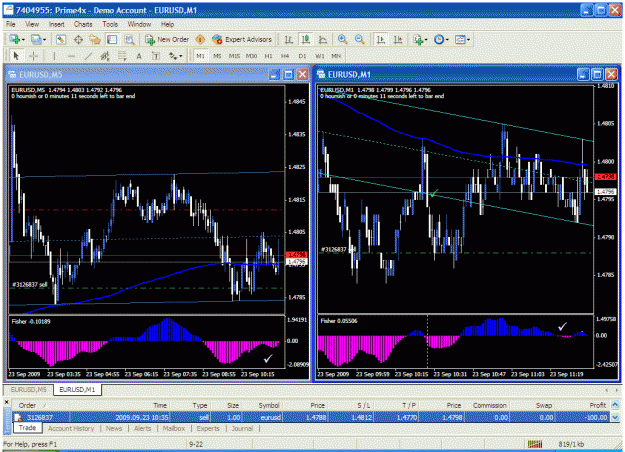Switch to the EURUSD,M5 chart tab
Viewport: 625px width, 452px height.
(x=29, y=389)
